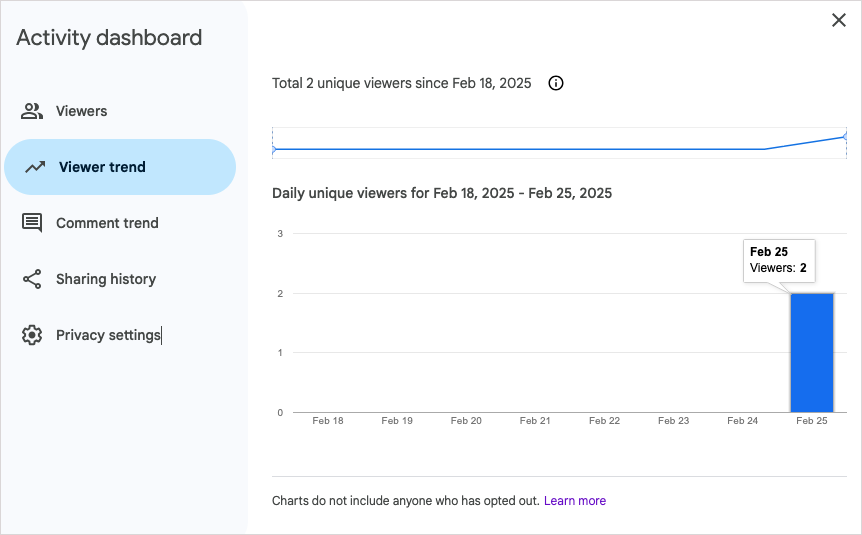The image size is (862, 535).
Task: Follow the Learn more link
Action: pyautogui.click(x=574, y=501)
